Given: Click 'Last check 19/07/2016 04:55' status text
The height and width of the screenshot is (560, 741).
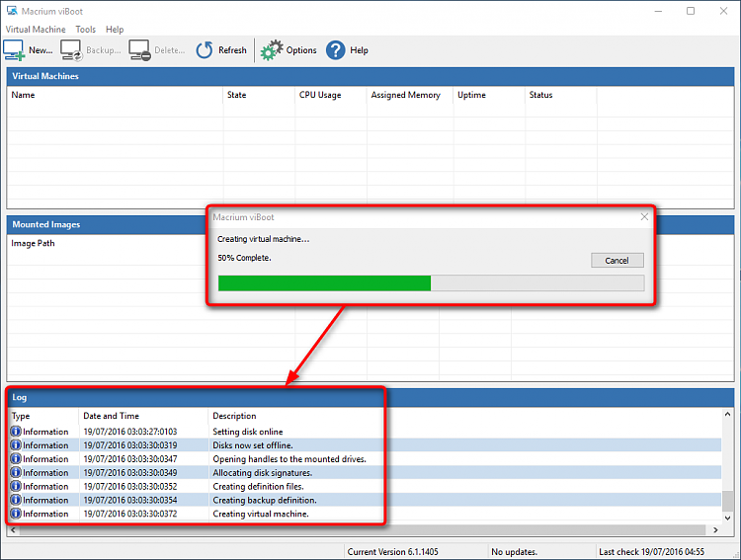Looking at the screenshot, I should pos(651,551).
